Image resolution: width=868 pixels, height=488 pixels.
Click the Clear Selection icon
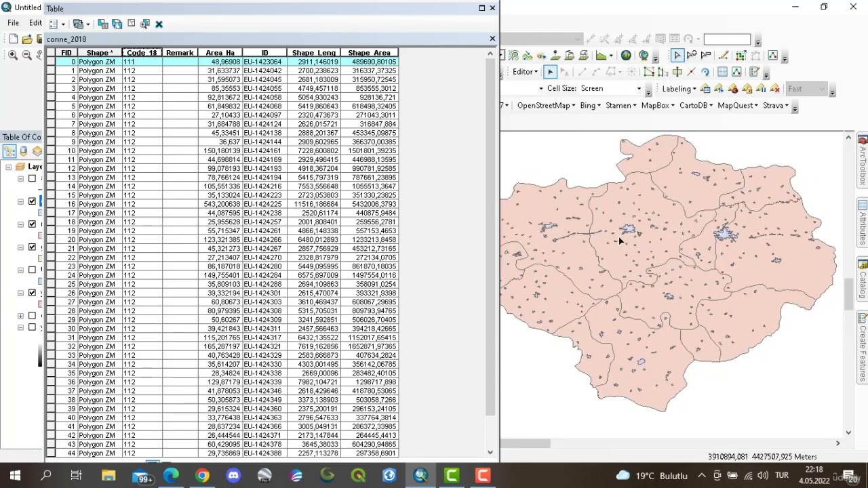pos(131,24)
